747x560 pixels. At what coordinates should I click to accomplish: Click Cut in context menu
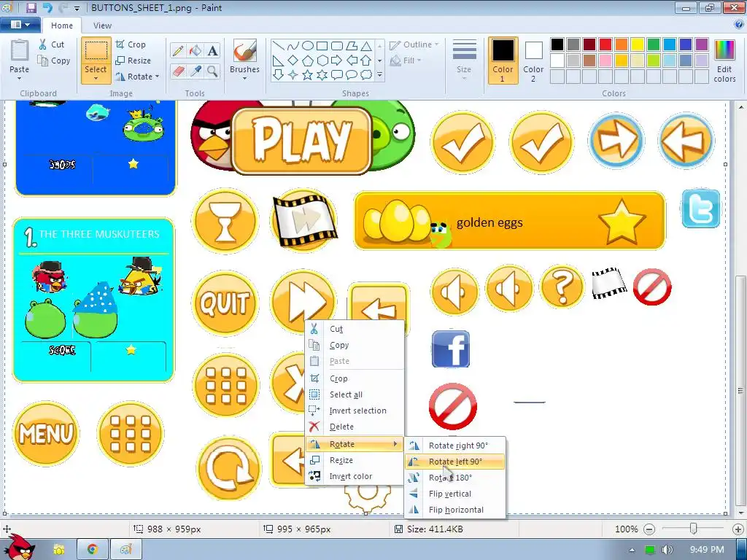(355, 329)
